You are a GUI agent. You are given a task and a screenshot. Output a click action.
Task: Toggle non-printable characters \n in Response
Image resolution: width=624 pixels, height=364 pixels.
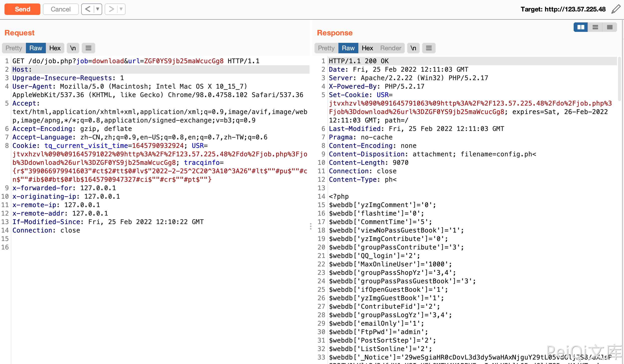pyautogui.click(x=413, y=48)
